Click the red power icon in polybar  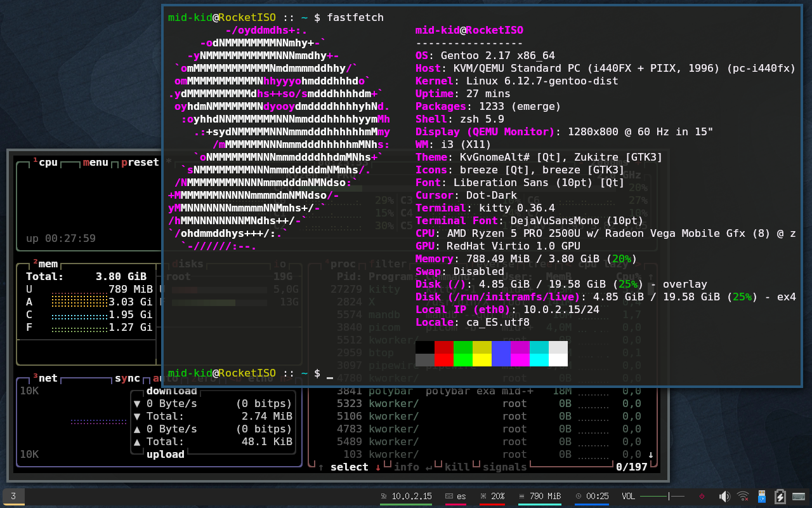[x=702, y=496]
